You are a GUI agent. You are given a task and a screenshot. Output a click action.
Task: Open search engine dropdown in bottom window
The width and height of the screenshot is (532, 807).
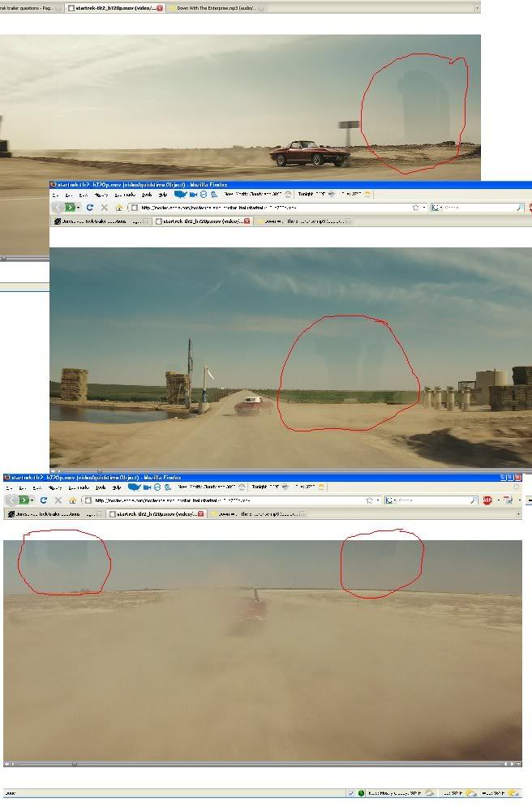click(395, 500)
